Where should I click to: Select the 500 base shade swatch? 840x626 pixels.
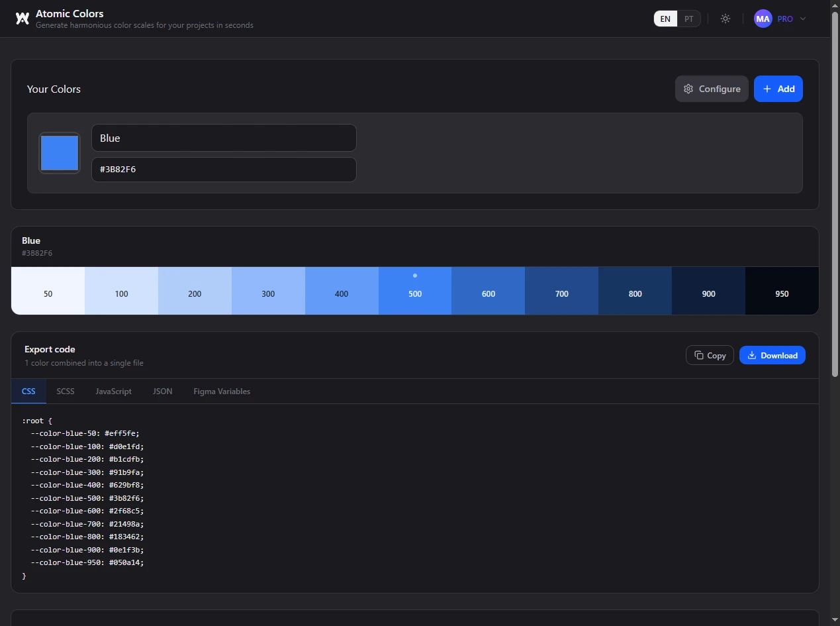pos(415,291)
